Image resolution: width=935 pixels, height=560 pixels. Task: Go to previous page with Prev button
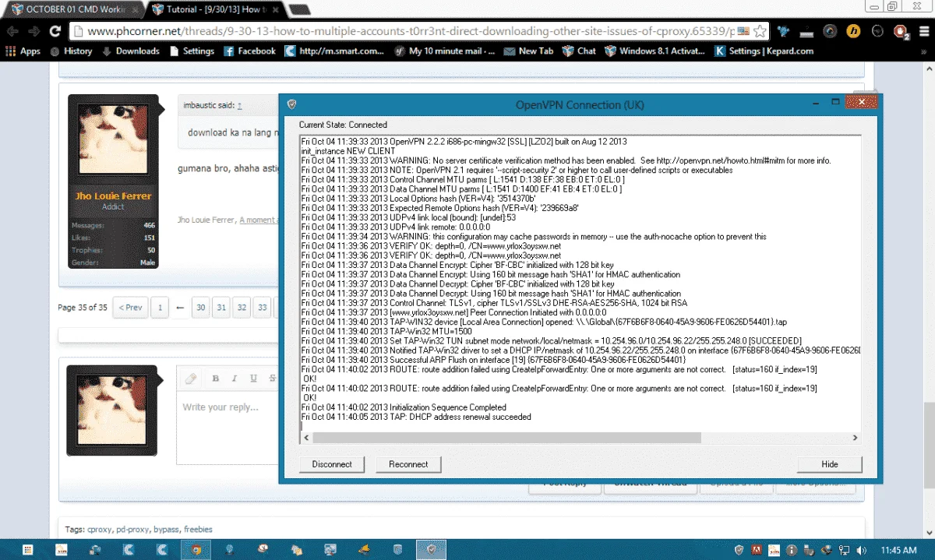(129, 308)
